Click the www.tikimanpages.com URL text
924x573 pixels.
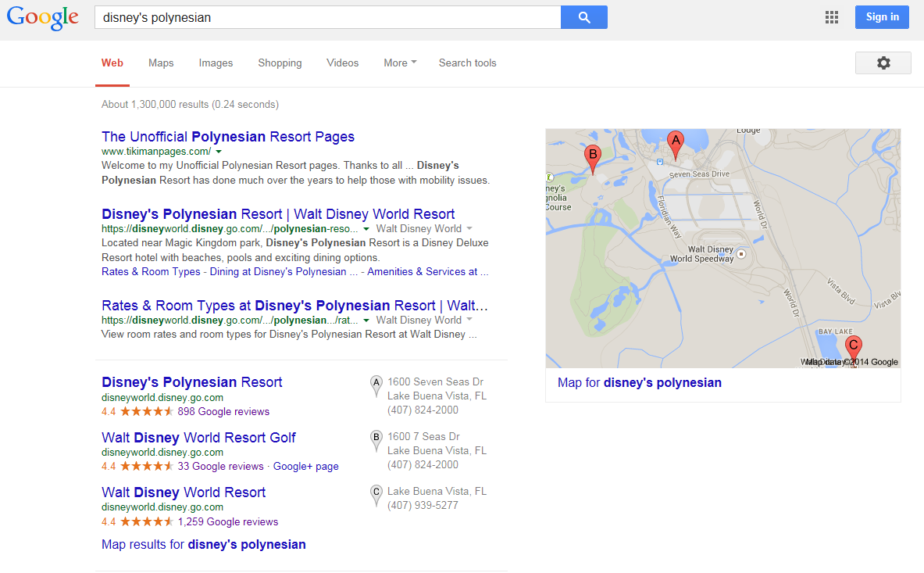coord(156,152)
